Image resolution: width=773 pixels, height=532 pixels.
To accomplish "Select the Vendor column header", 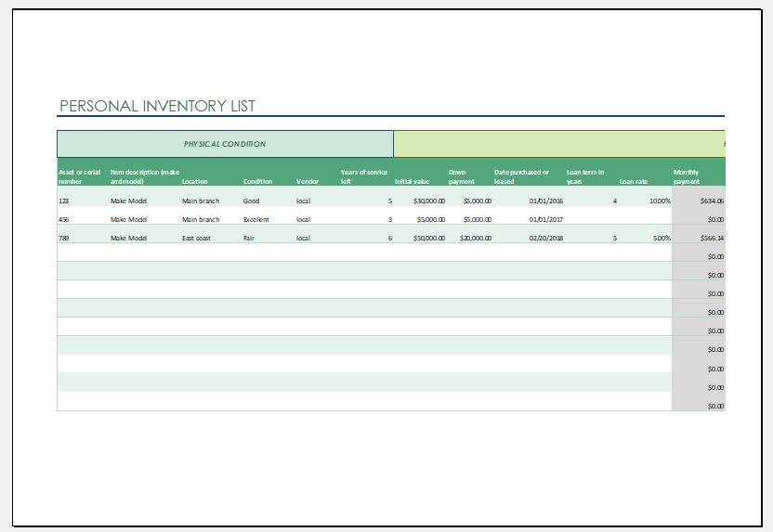I will [308, 181].
